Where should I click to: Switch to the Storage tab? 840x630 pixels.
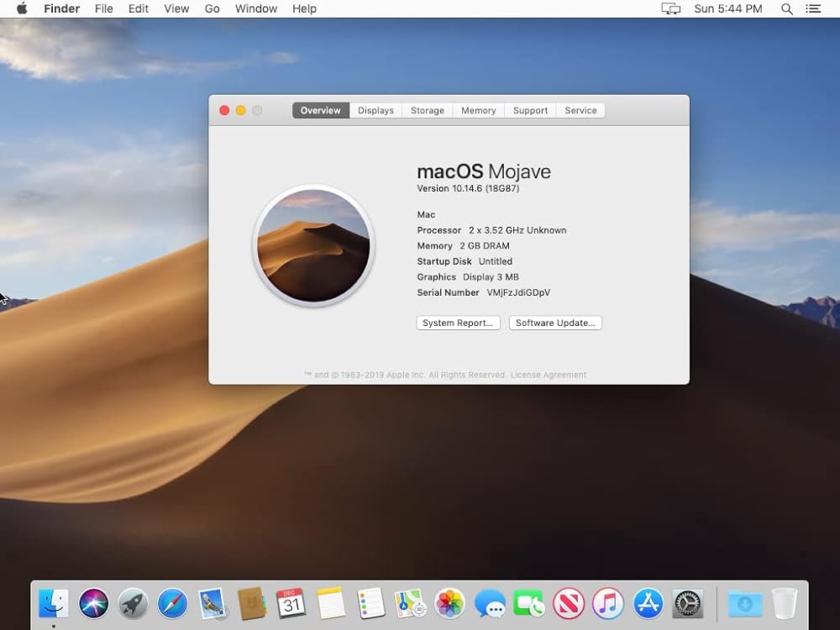coord(428,110)
